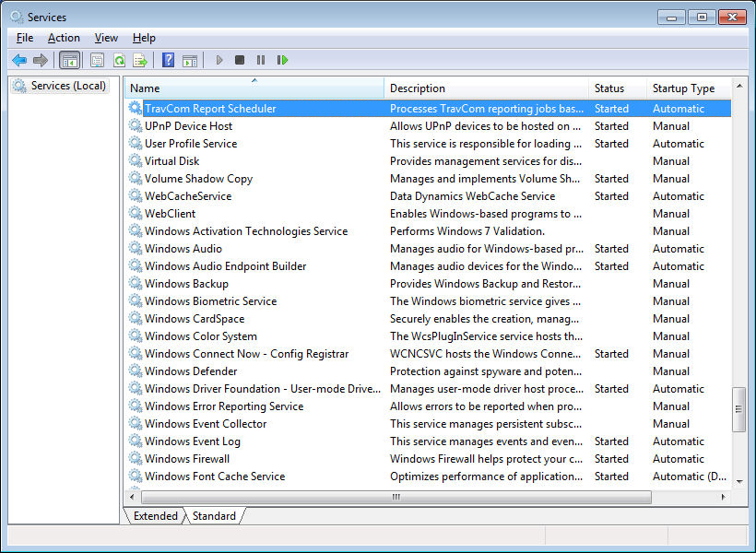Click the Back arrow toolbar icon
This screenshot has height=553, width=756.
pyautogui.click(x=19, y=61)
